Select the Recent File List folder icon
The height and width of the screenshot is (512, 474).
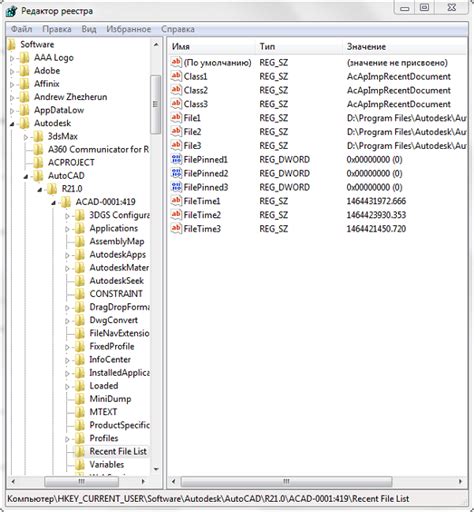tap(79, 451)
